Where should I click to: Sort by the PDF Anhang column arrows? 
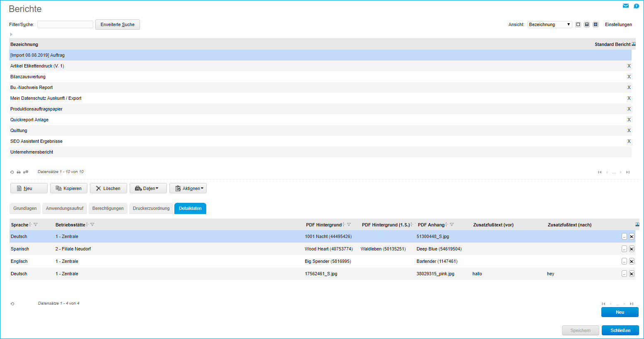(x=446, y=224)
